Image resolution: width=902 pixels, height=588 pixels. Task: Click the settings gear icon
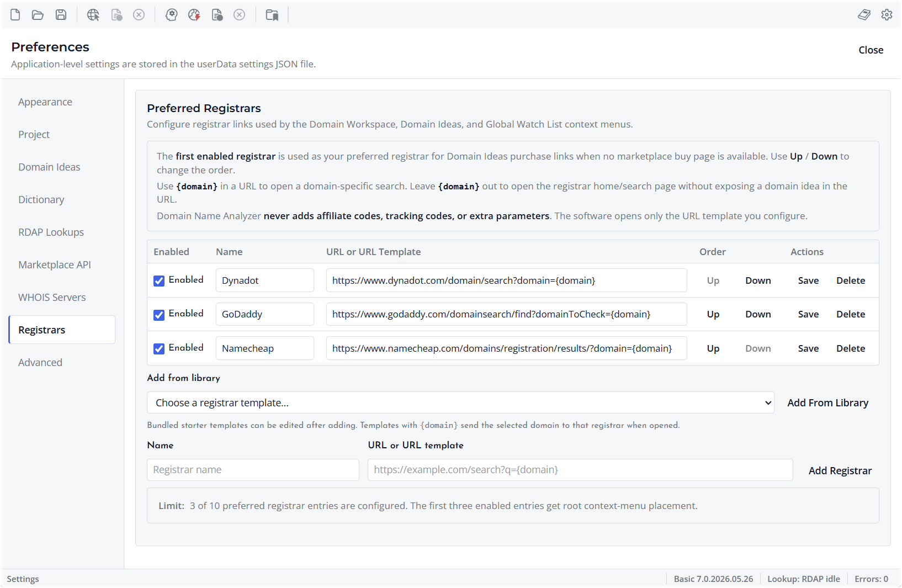tap(887, 15)
